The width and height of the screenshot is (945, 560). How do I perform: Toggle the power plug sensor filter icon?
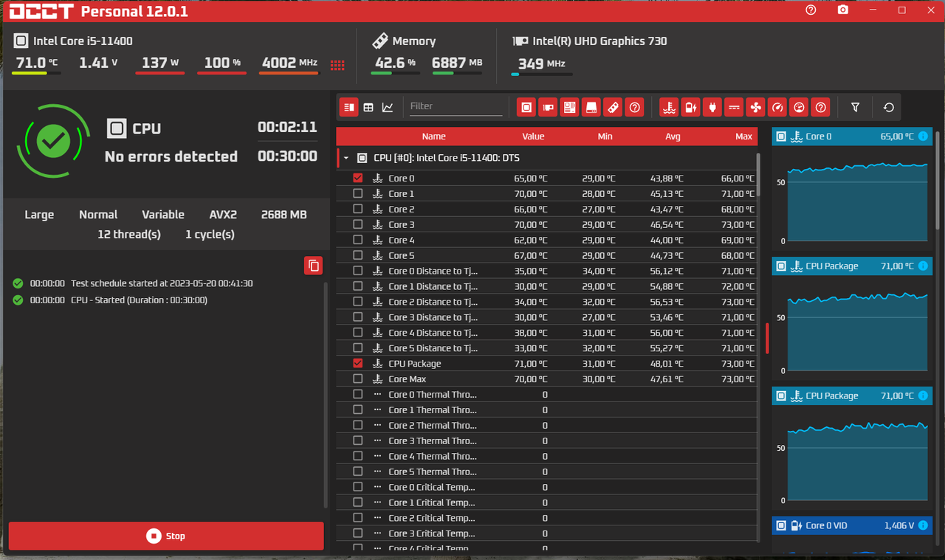tap(712, 107)
